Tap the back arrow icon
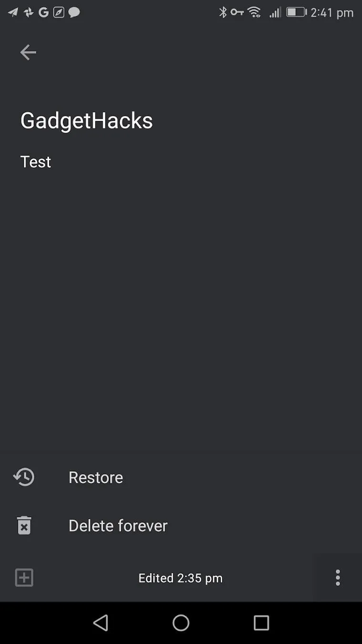 28,52
